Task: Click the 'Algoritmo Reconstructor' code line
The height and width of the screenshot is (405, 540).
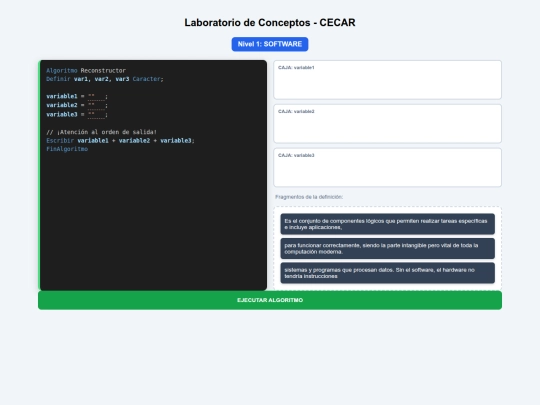Action: click(x=86, y=71)
